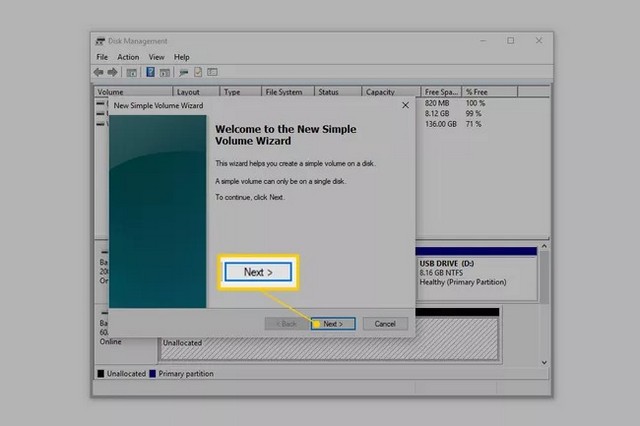Open the Help menu
Viewport: 640px width, 426px height.
(x=182, y=57)
